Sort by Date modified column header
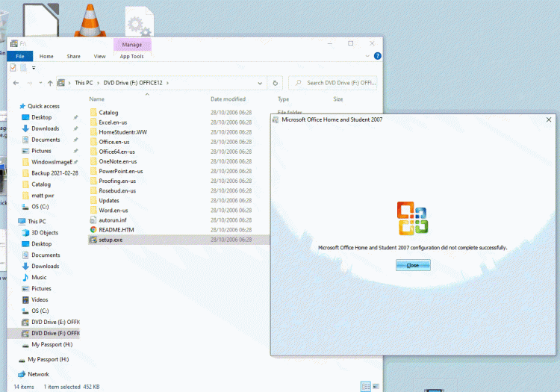The height and width of the screenshot is (392, 560). pos(228,99)
